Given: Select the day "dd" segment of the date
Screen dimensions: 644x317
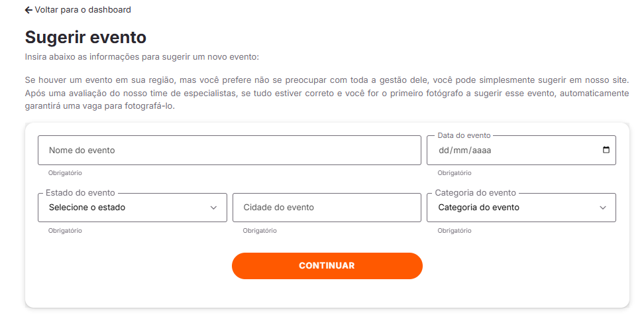Looking at the screenshot, I should pos(443,151).
